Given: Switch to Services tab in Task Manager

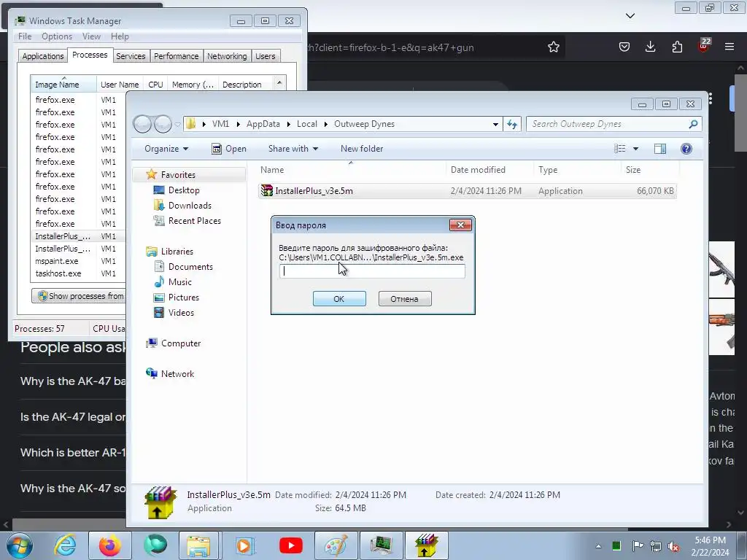Looking at the screenshot, I should pyautogui.click(x=131, y=56).
